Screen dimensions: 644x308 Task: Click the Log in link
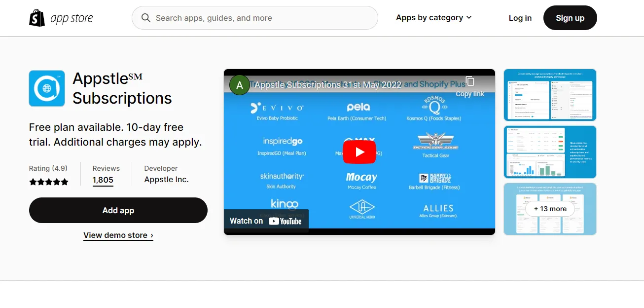(520, 18)
